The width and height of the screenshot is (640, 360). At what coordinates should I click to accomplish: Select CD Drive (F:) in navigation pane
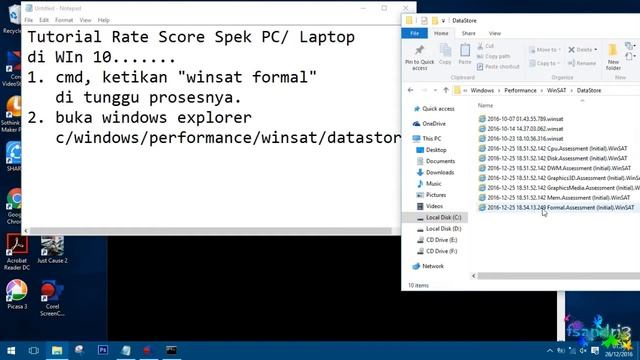[x=437, y=251]
